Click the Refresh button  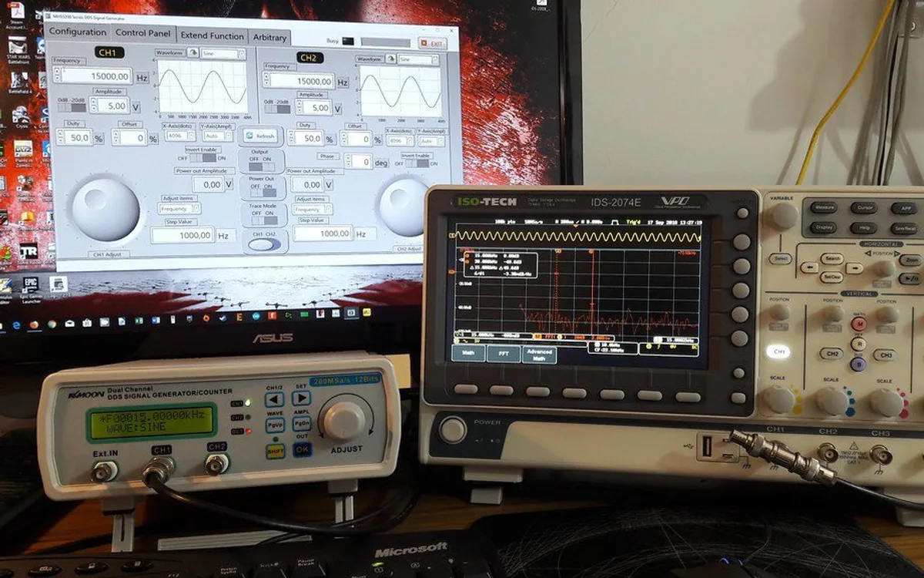pyautogui.click(x=261, y=136)
